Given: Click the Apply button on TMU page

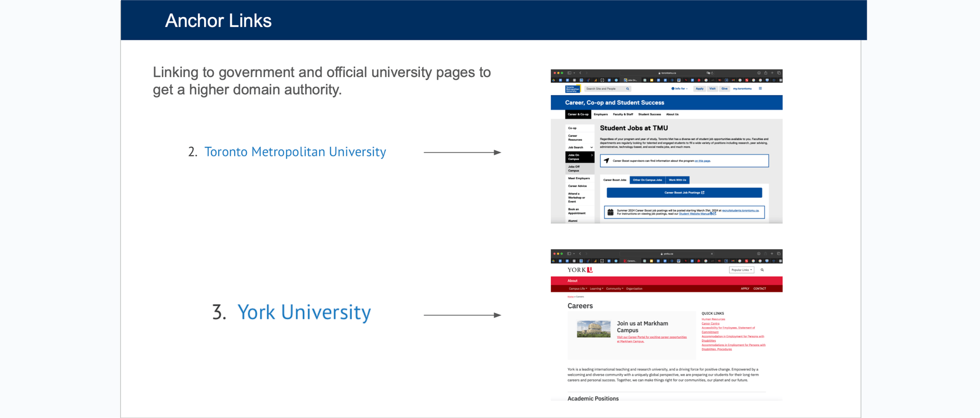Looking at the screenshot, I should (x=699, y=89).
